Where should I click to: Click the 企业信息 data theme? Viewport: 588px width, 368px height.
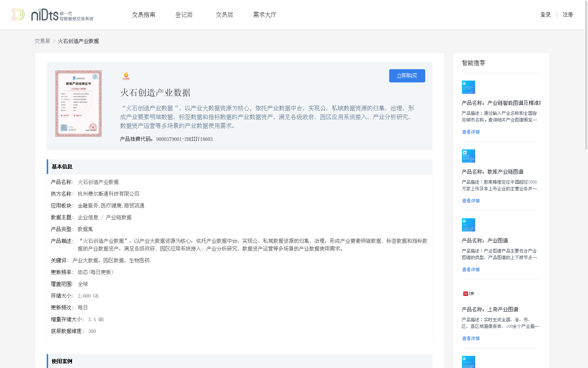pyautogui.click(x=88, y=217)
